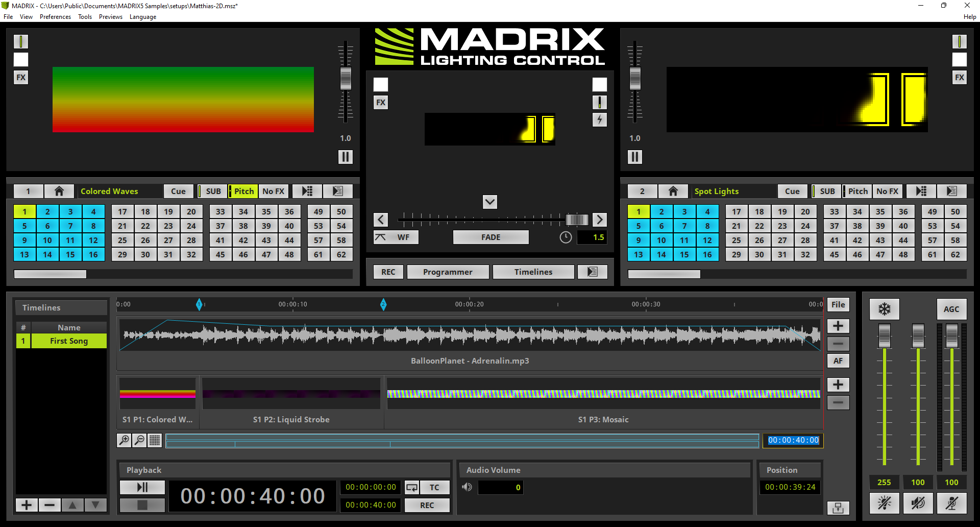Image resolution: width=980 pixels, height=527 pixels.
Task: Add segment with lower plus button
Action: 838,385
